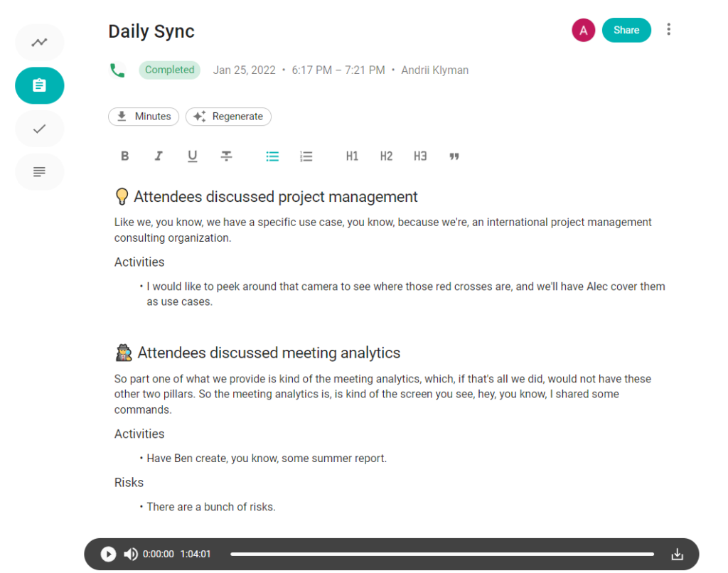Apply H1 heading style

(352, 156)
